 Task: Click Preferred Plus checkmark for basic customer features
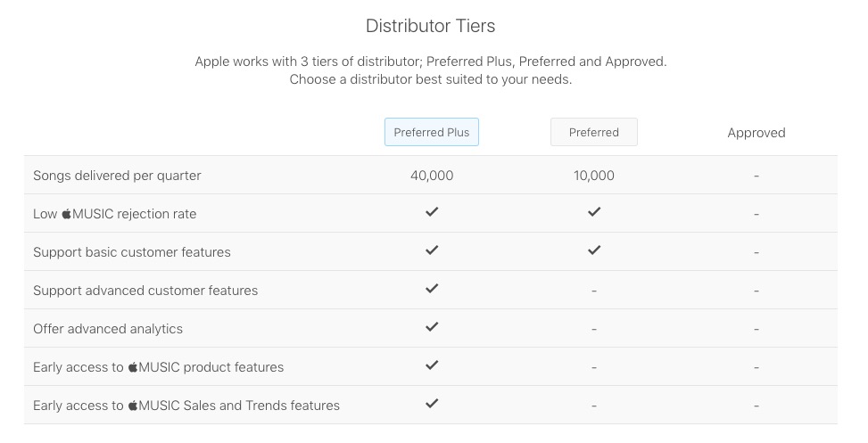[432, 250]
